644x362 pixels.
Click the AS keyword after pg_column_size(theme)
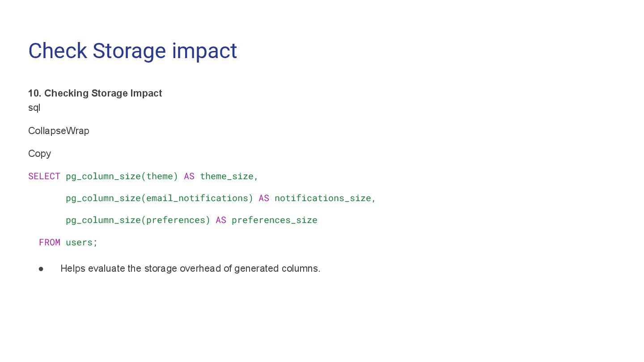[189, 176]
